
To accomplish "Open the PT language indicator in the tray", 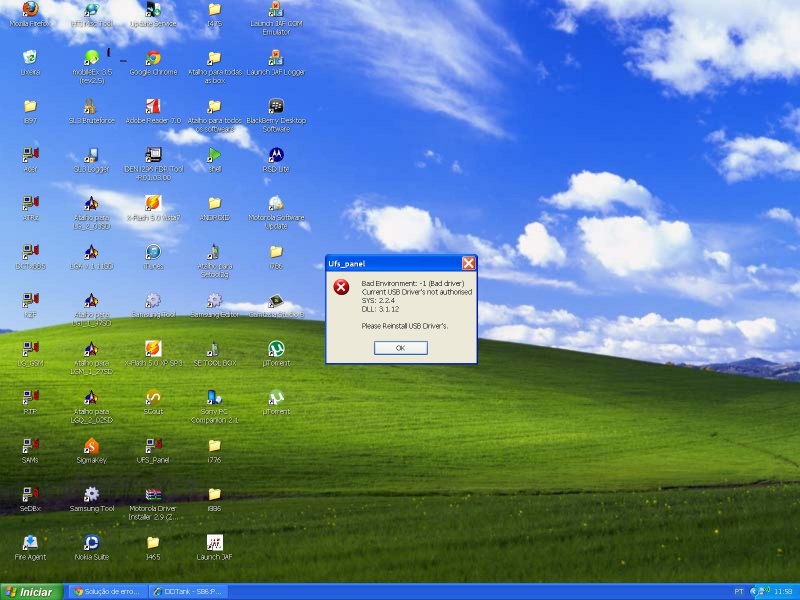I will pos(738,592).
